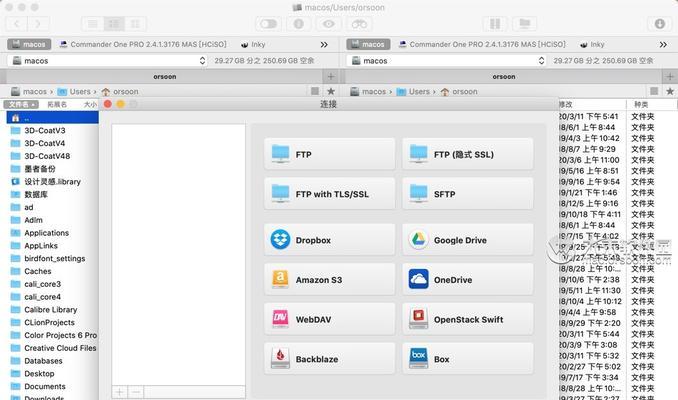The image size is (678, 400).
Task: Set up a WebDAV connection
Action: [x=329, y=320]
